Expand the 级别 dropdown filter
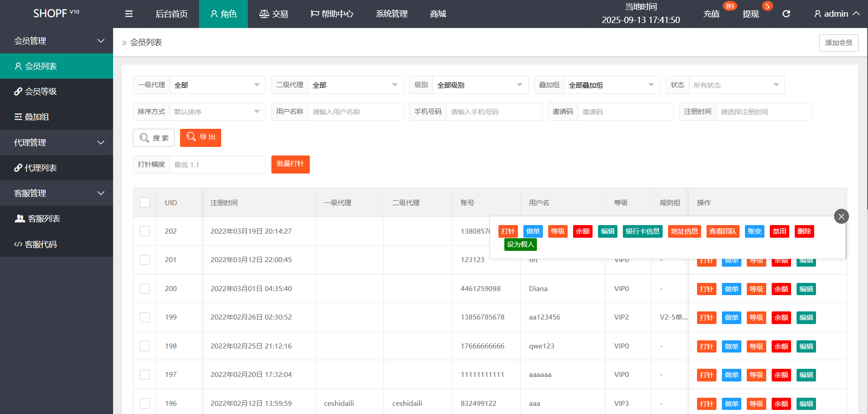 (480, 85)
